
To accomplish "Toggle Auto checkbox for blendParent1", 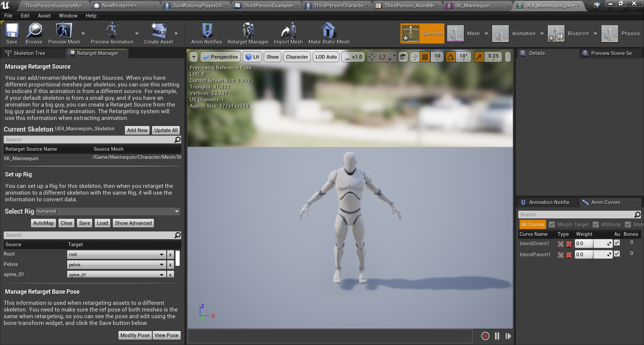I will coord(617,254).
